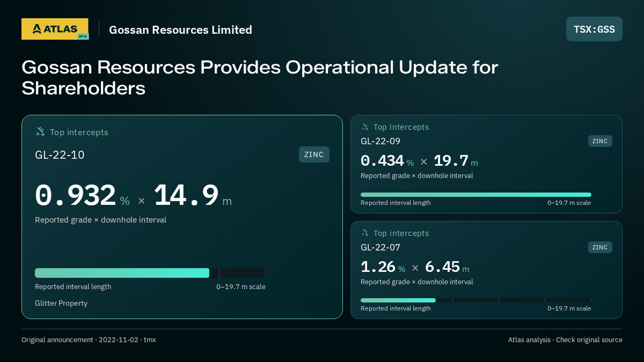The image size is (644, 362).
Task: Click '0–19.7 m scale' under GL-22-07 bar
Action: (x=569, y=308)
